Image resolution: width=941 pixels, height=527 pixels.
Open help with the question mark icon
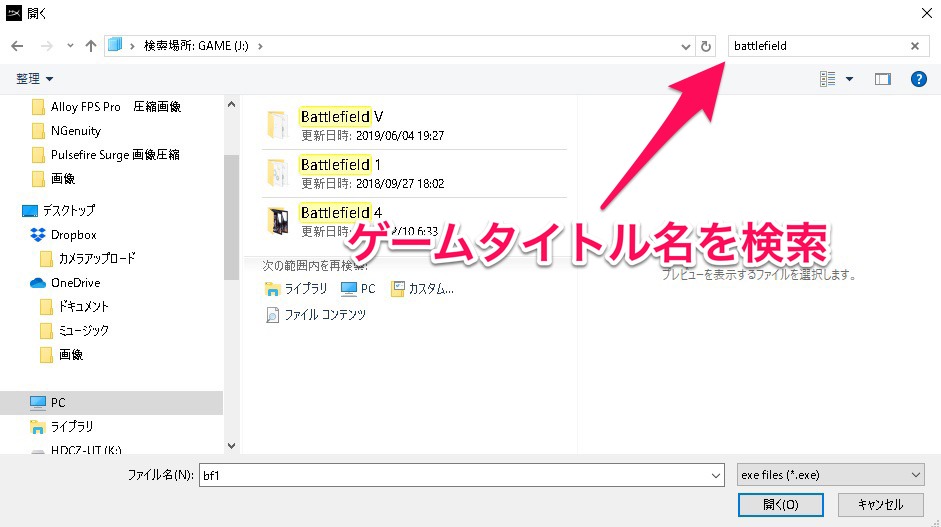918,79
